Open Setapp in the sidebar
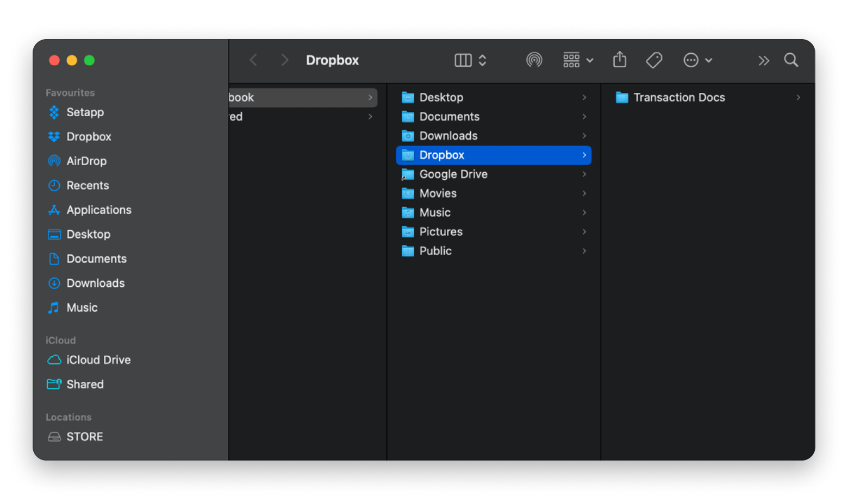This screenshot has height=504, width=848. [85, 112]
